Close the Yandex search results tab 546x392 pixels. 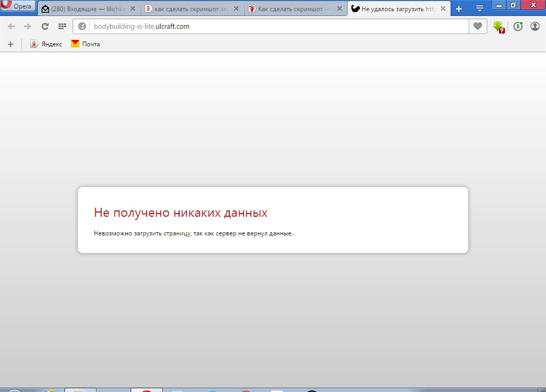click(236, 9)
